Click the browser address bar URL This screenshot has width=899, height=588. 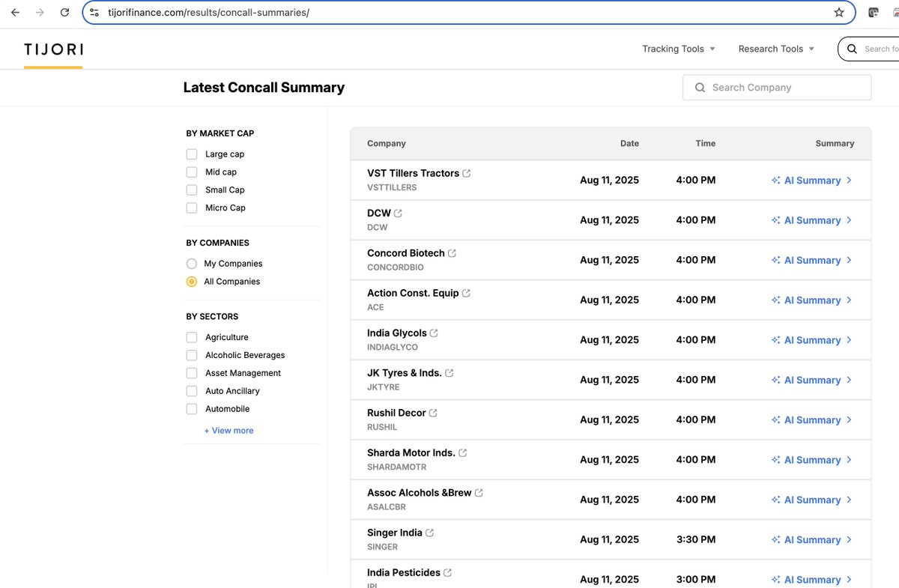(x=208, y=13)
